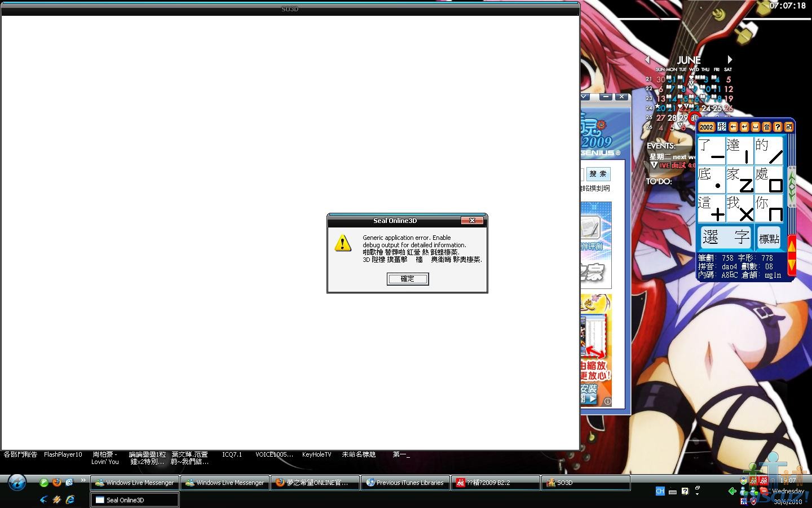Open the 各部門報告 desktop item
Viewport: 812px width, 508px height.
coord(20,454)
